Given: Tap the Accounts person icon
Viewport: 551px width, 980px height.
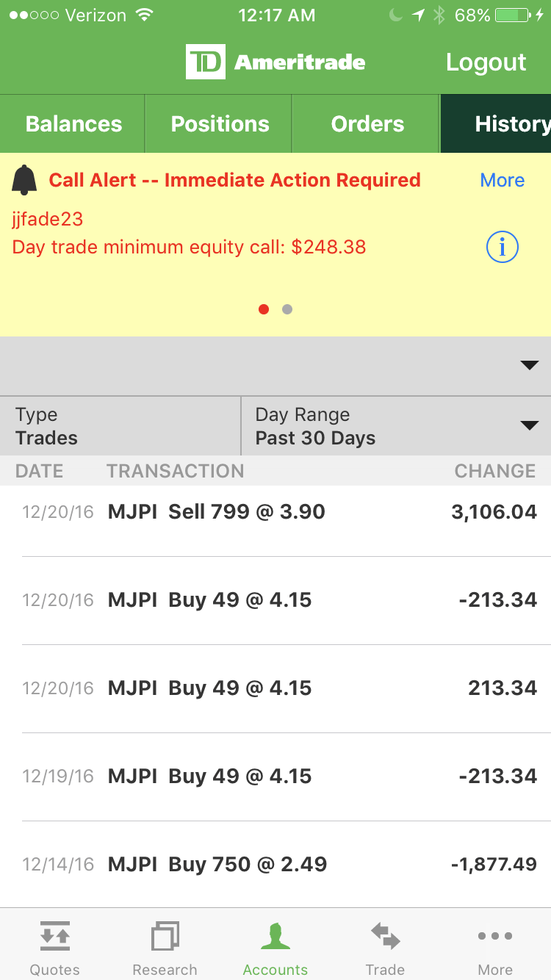Looking at the screenshot, I should pyautogui.click(x=275, y=936).
